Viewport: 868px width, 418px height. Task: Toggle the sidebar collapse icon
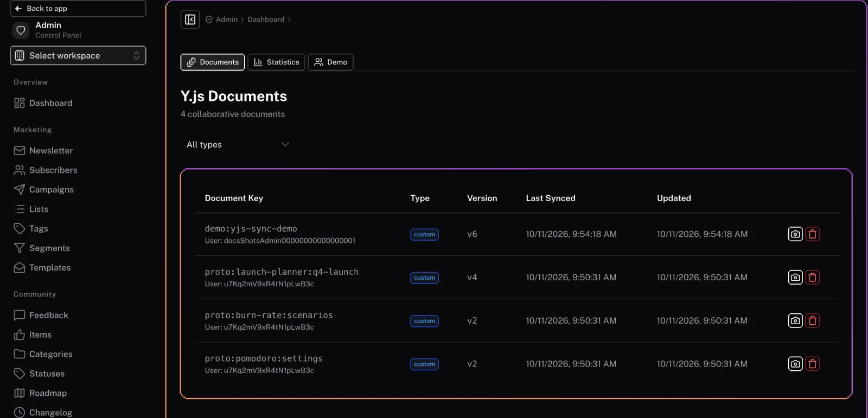[x=190, y=20]
